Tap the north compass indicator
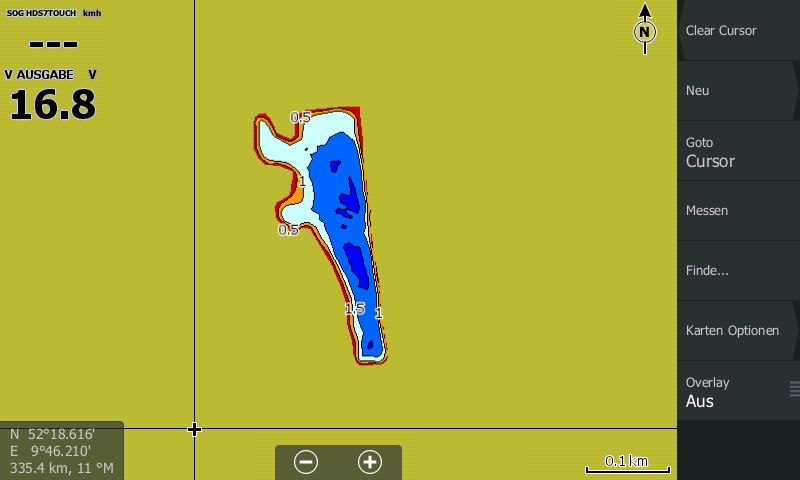The image size is (800, 480). (645, 31)
